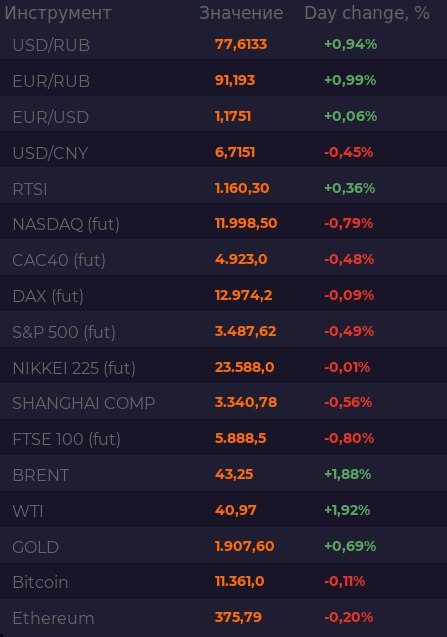The width and height of the screenshot is (447, 637).
Task: Sort by the Инструмент column header
Action: [x=58, y=13]
